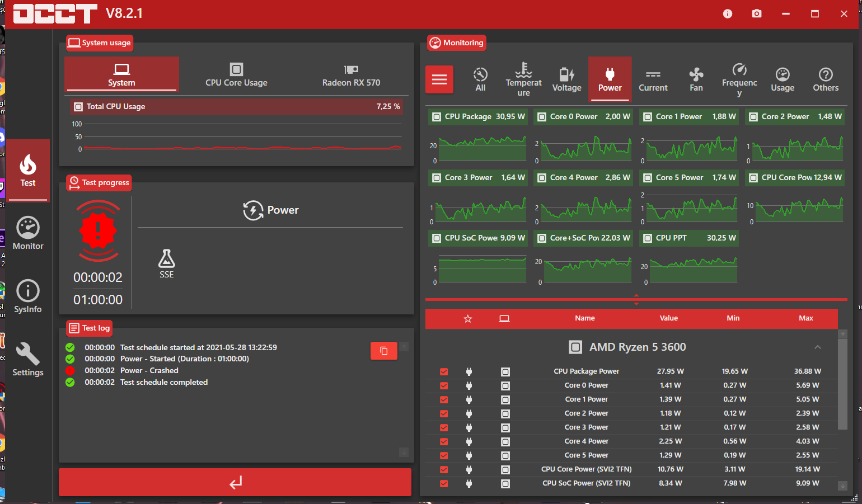
Task: Sort by the Value column header
Action: (669, 318)
